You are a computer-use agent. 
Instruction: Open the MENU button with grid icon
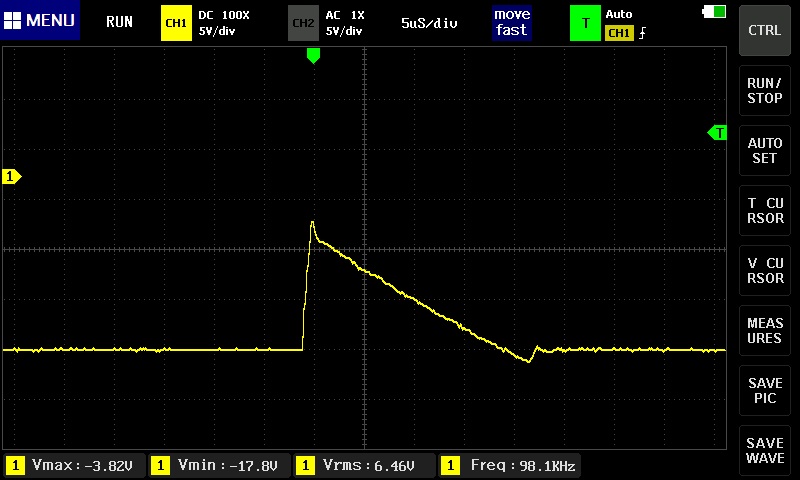[41, 21]
